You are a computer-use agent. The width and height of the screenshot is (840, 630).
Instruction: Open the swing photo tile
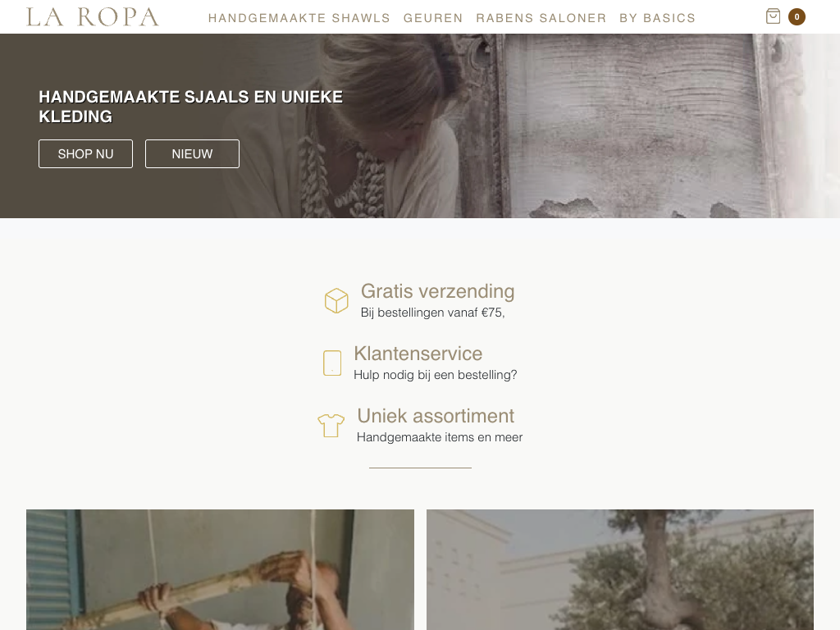tap(220, 569)
